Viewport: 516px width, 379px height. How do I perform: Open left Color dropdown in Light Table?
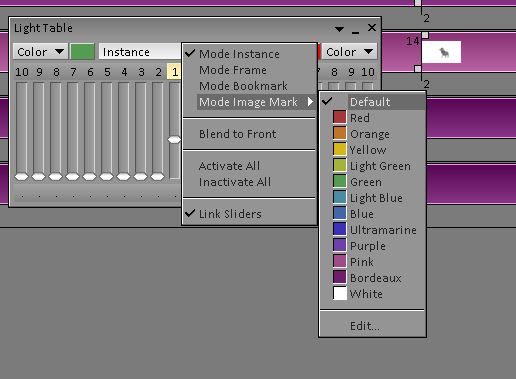click(x=40, y=52)
